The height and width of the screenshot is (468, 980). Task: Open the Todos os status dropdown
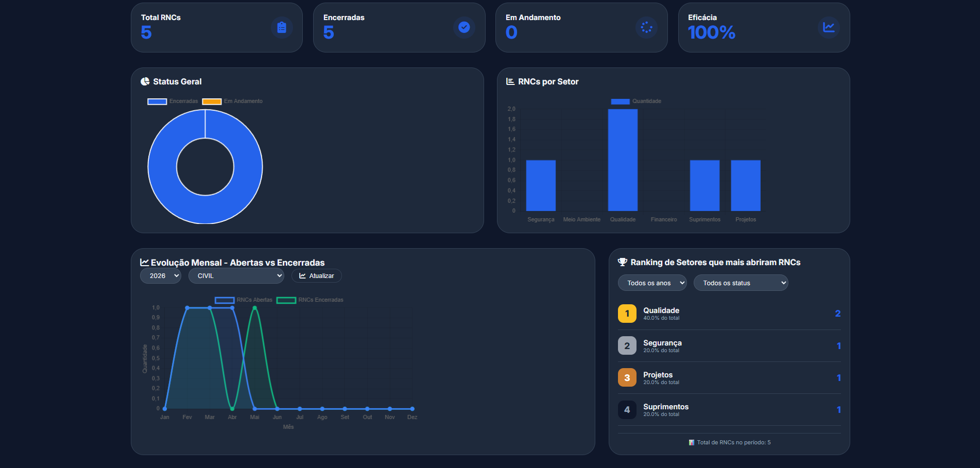tap(741, 283)
